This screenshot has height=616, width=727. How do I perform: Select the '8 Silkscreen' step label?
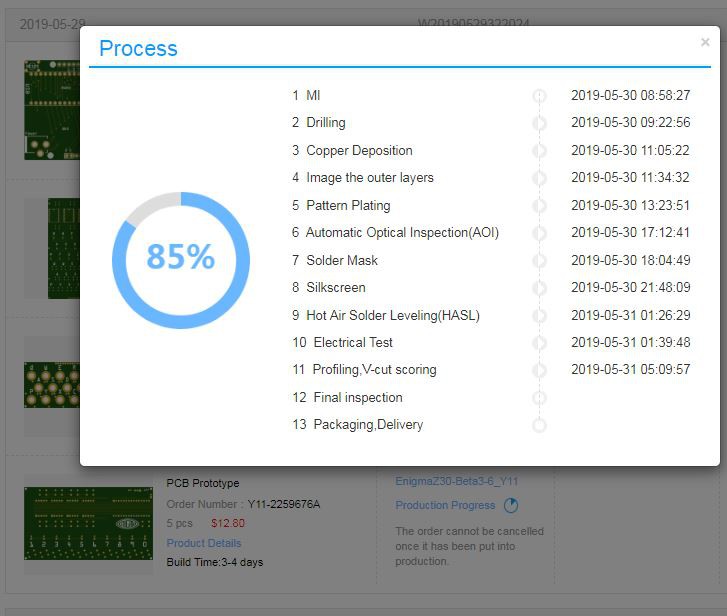(329, 288)
